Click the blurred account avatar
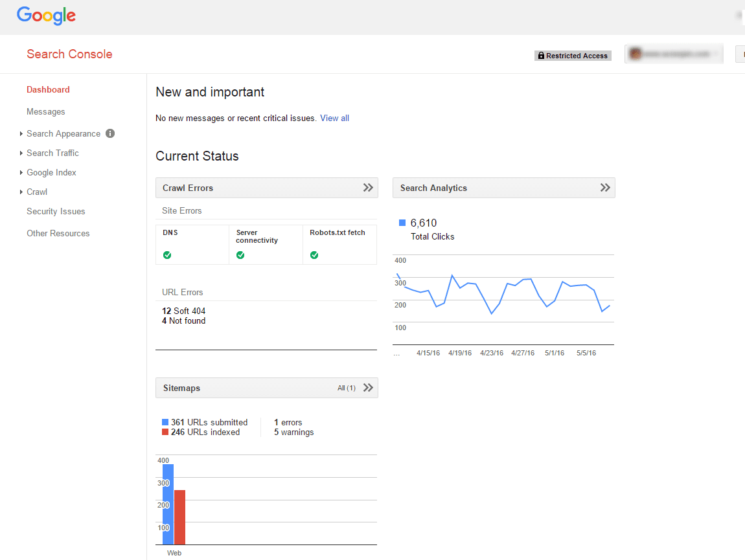The image size is (745, 560). pos(636,54)
